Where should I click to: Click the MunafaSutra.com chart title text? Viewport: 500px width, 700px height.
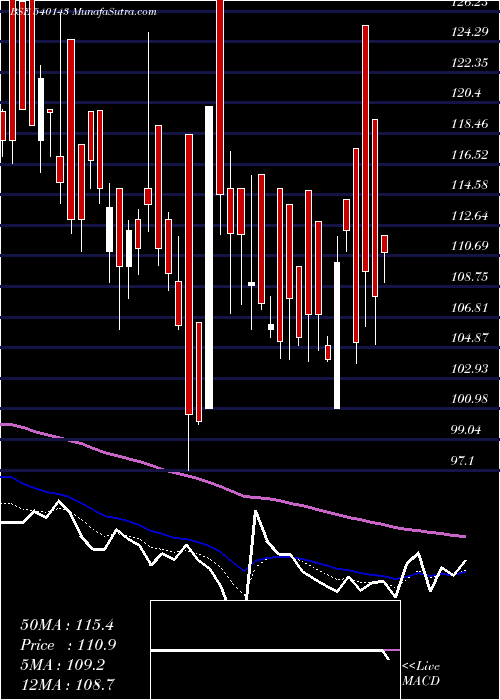114,12
